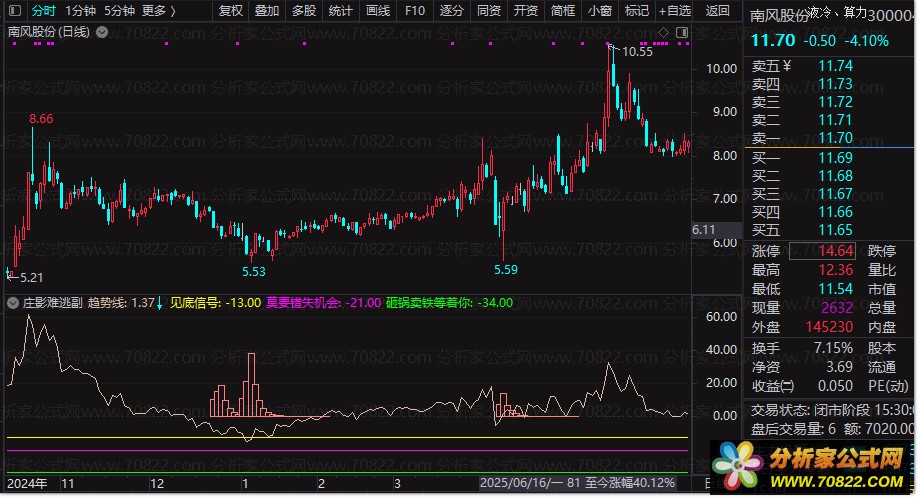The image size is (920, 498).
Task: Click the 南风股份 name in quote panel
Action: pos(779,16)
